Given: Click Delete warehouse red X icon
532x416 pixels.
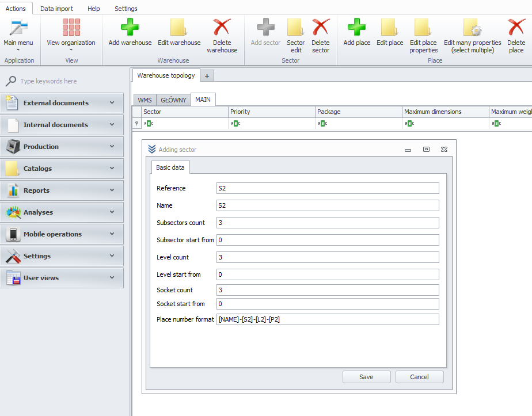Looking at the screenshot, I should [x=222, y=27].
